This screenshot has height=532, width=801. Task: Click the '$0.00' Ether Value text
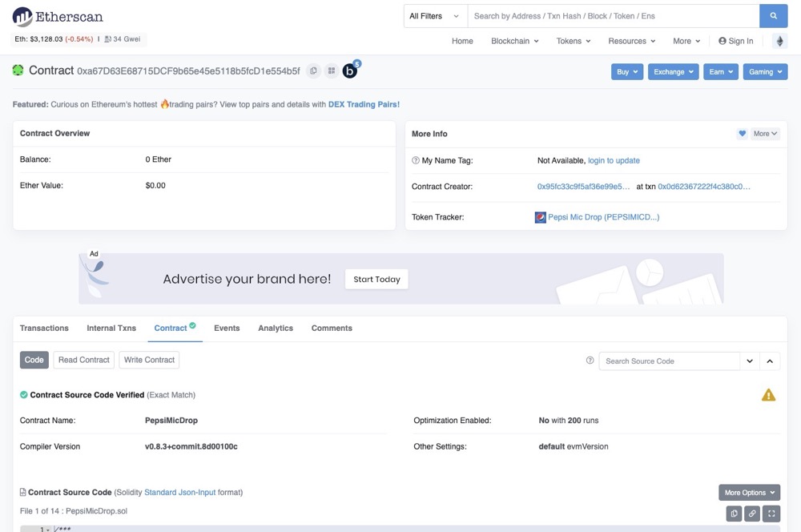click(x=155, y=186)
